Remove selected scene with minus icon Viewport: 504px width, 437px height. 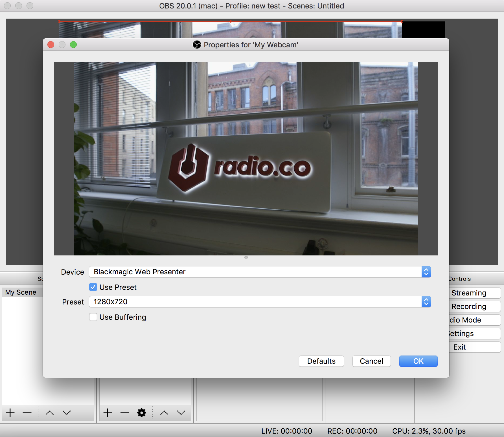(27, 413)
